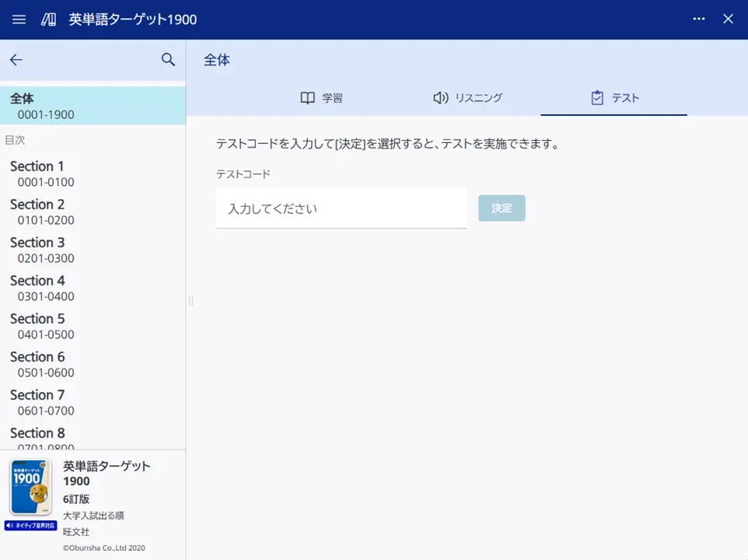The width and height of the screenshot is (748, 560).
Task: Click the book icon on the 学習 tab
Action: click(x=307, y=97)
